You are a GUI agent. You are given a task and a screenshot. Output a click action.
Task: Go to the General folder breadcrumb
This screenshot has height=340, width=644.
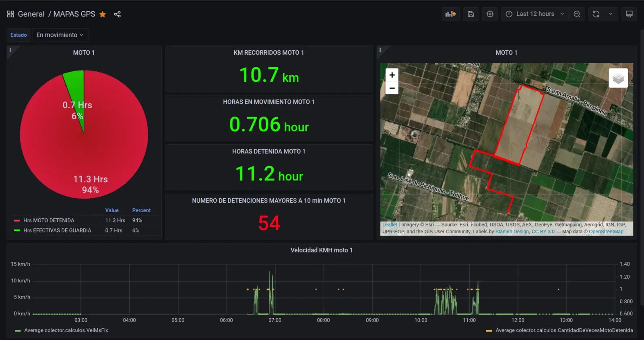[31, 14]
